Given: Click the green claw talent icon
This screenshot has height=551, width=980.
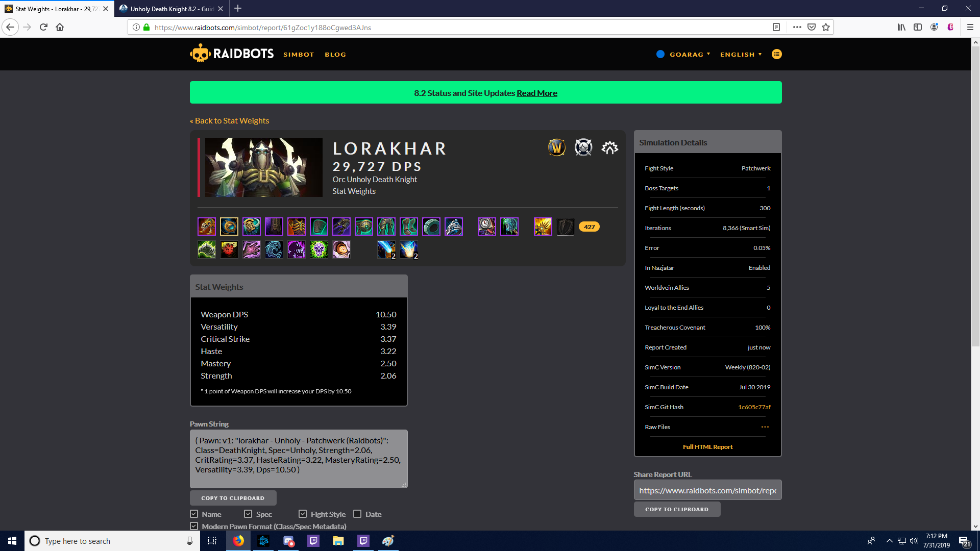Looking at the screenshot, I should (207, 249).
